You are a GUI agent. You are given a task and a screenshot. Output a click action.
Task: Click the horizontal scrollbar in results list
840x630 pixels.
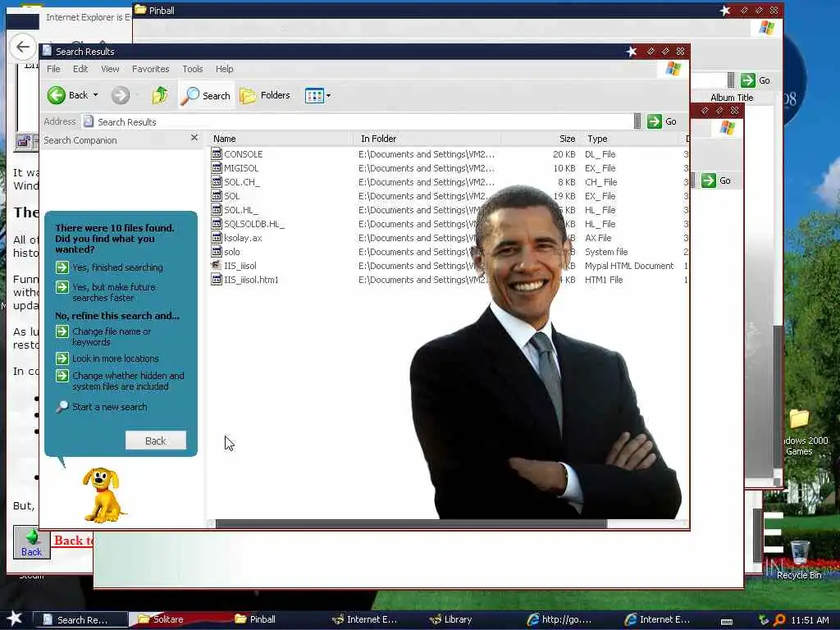411,524
